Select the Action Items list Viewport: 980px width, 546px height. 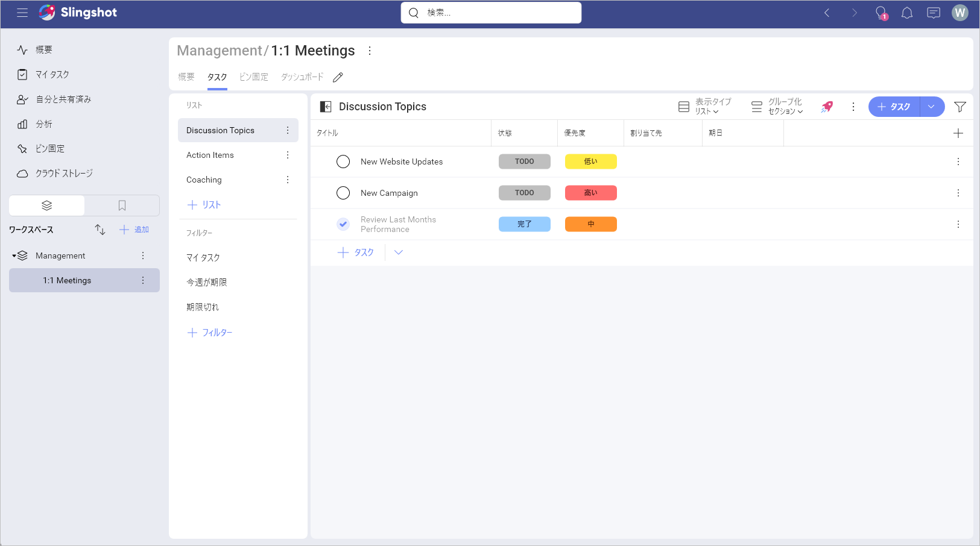click(x=238, y=155)
